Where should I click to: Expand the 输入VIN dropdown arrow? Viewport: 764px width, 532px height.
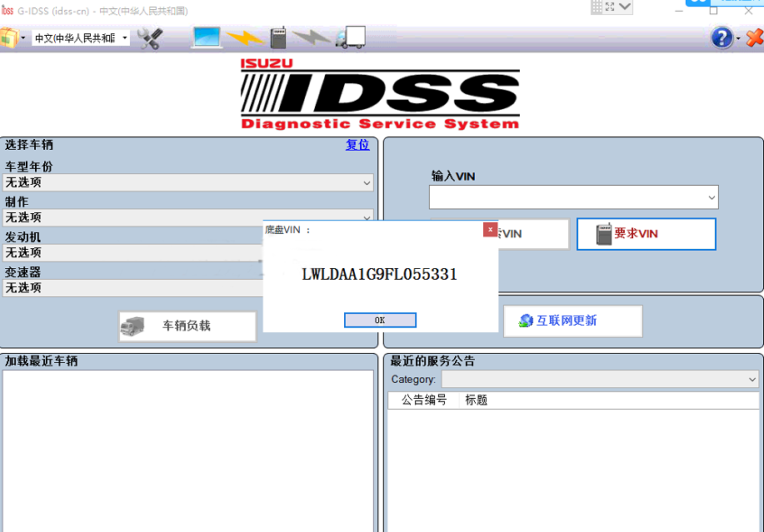point(712,197)
